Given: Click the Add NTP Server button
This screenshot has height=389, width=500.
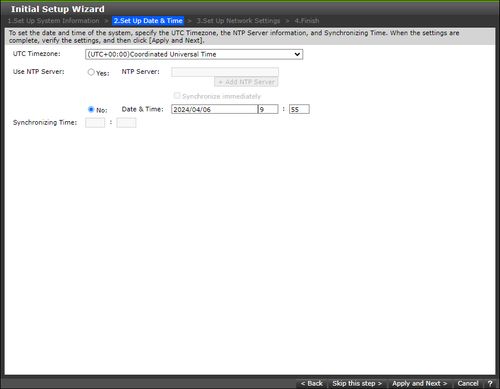Looking at the screenshot, I should 246,82.
